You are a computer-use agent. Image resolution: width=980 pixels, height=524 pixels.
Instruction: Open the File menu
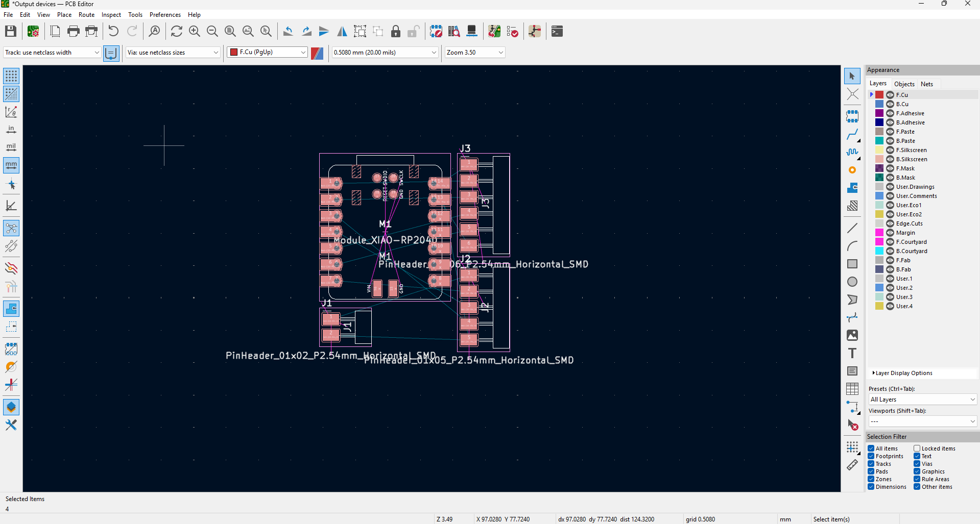(8, 15)
